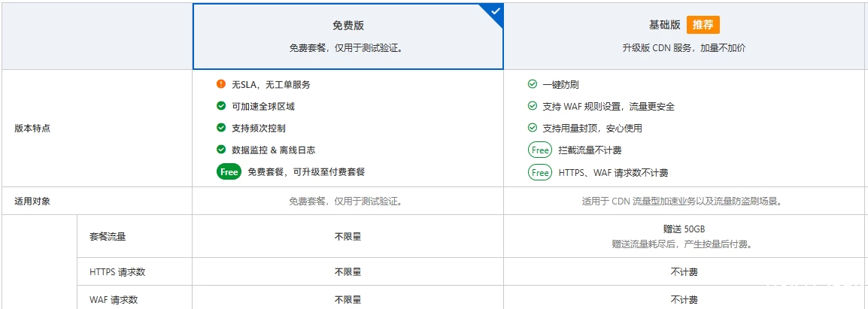Click the check icon beside 支持用量封顶
Image resolution: width=868 pixels, height=309 pixels.
coord(533,128)
